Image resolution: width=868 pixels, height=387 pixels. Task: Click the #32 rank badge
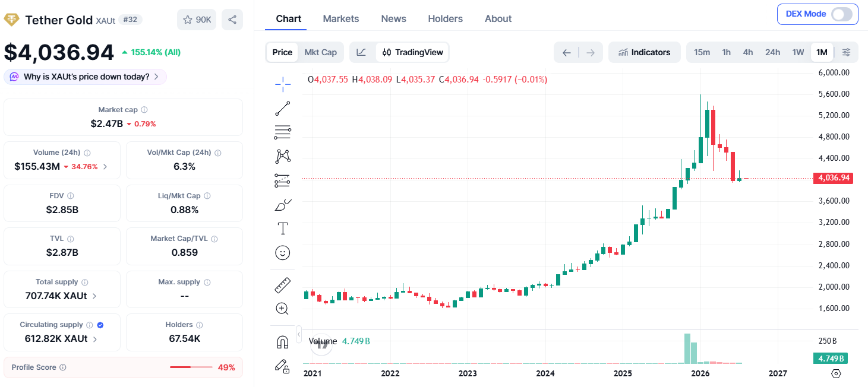click(130, 20)
